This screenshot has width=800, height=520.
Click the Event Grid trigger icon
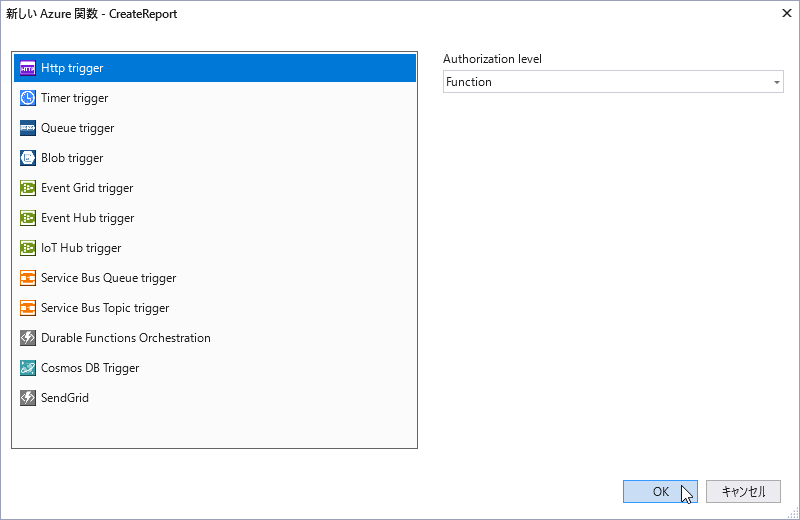pos(28,188)
